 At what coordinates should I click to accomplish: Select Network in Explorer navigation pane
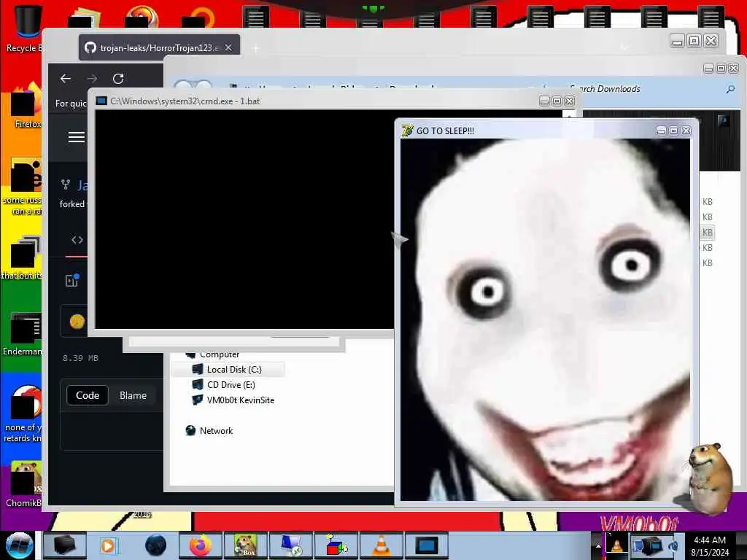(209, 430)
